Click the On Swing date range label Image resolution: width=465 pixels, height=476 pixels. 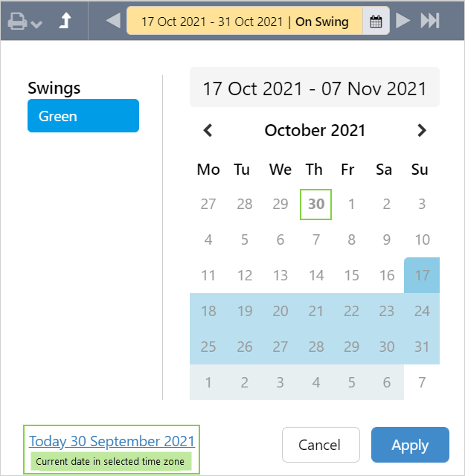pos(245,22)
